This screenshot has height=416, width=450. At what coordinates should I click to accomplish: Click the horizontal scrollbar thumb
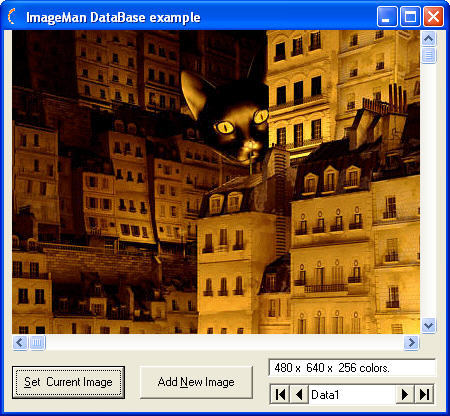pyautogui.click(x=37, y=342)
